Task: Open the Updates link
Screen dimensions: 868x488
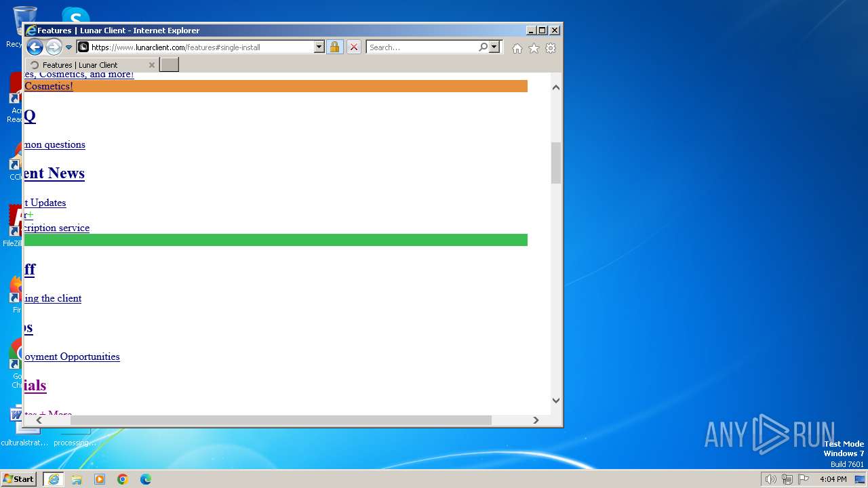Action: 45,203
